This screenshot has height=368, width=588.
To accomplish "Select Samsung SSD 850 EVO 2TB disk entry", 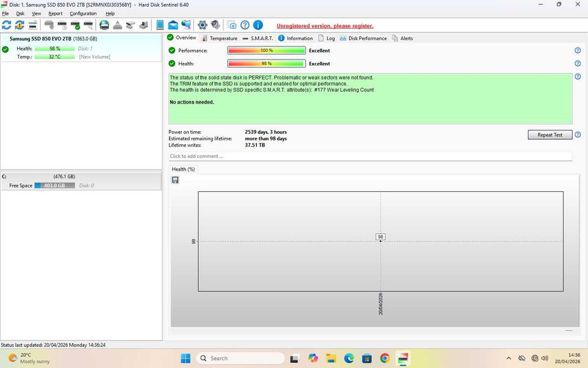I will click(x=81, y=48).
